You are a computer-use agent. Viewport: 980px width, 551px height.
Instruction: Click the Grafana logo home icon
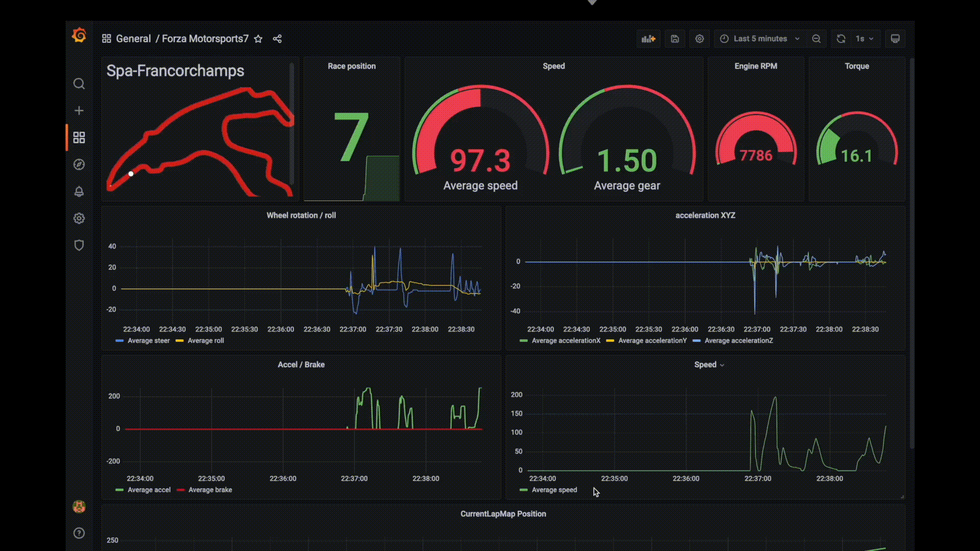click(79, 36)
